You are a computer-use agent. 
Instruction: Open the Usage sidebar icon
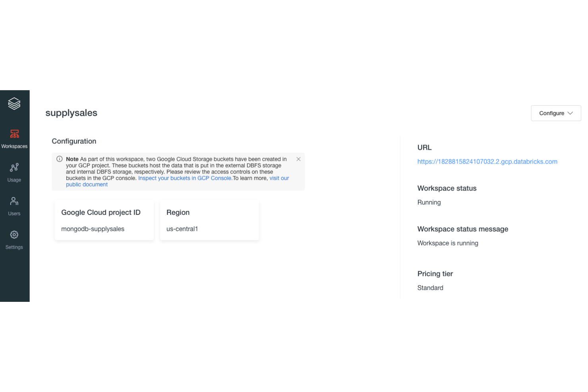pos(14,168)
